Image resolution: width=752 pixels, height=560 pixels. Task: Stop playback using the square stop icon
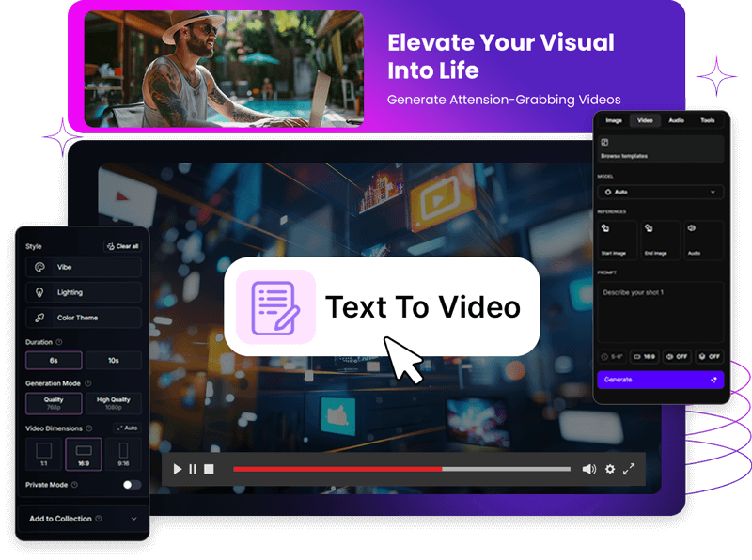[x=209, y=469]
